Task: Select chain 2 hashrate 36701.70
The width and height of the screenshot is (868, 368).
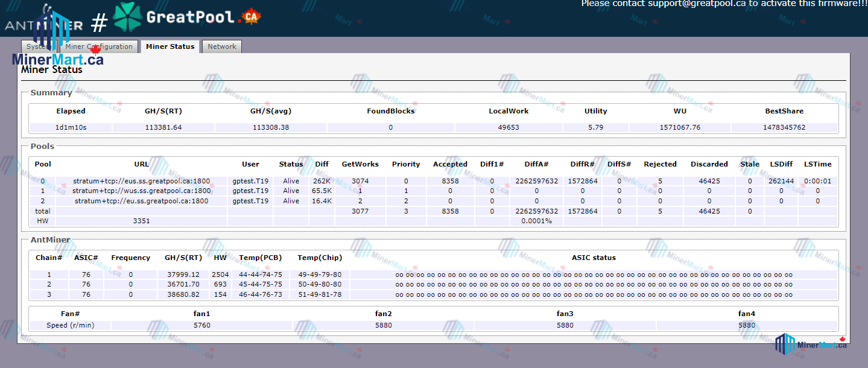Action: 183,285
